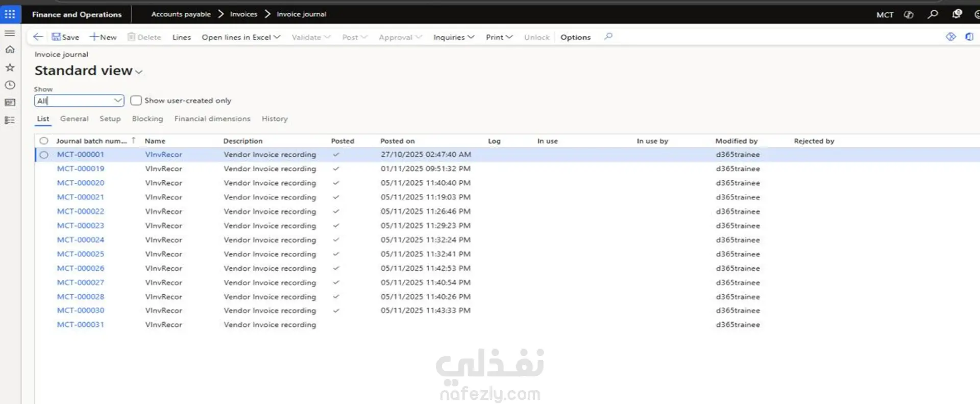Screen dimensions: 980x404
Task: Open the app launcher waffle menu
Action: point(10,14)
